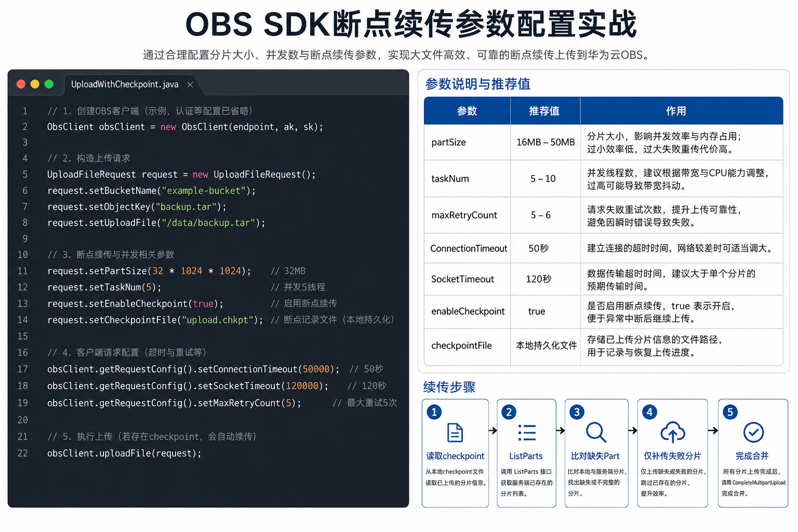Click the // 启用断点续传 code comment
This screenshot has height=532, width=798.
coord(304,303)
